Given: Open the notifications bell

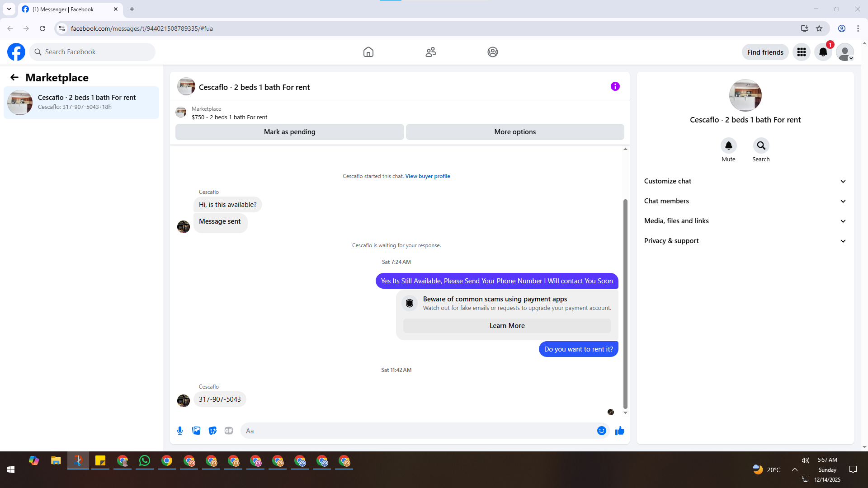Looking at the screenshot, I should coord(823,52).
